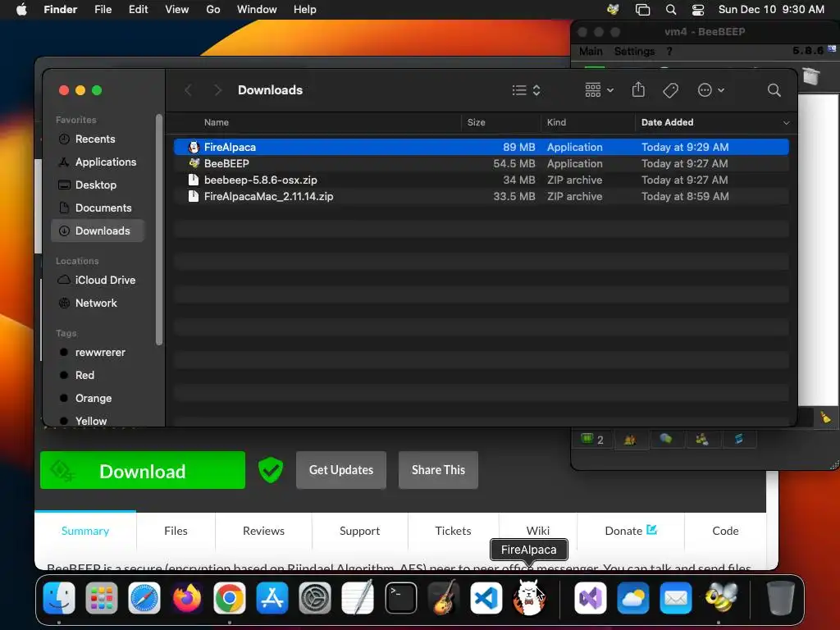The width and height of the screenshot is (840, 630).
Task: Open the Tickets tab
Action: (x=453, y=531)
